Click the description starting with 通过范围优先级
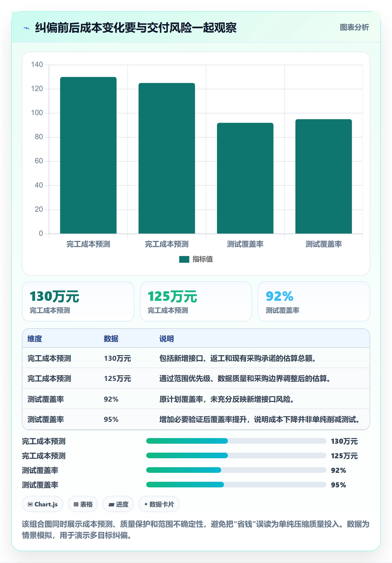 pos(245,379)
